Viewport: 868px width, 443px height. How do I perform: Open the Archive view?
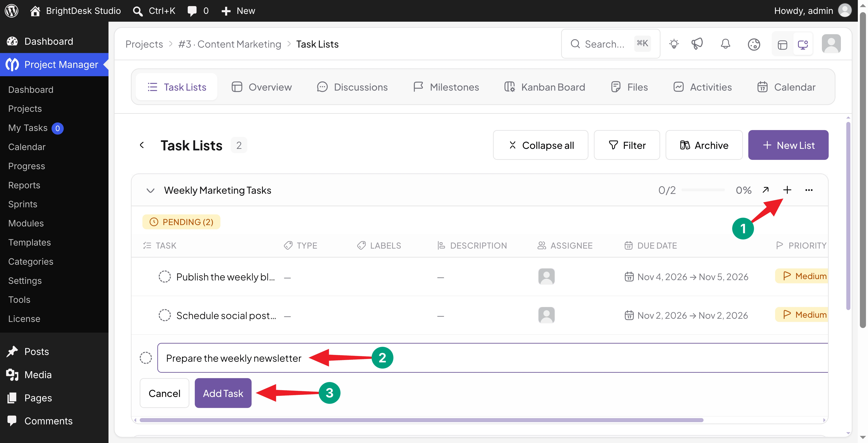coord(704,145)
